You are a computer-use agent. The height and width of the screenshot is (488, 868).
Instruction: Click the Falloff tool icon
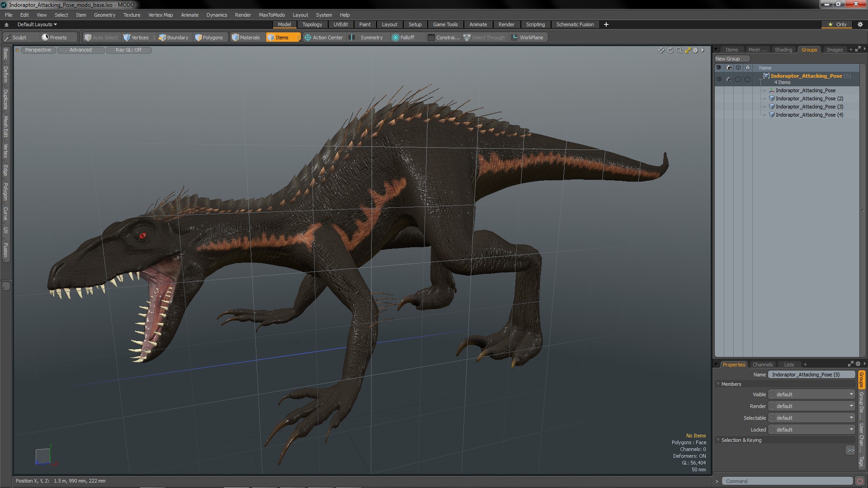[403, 38]
